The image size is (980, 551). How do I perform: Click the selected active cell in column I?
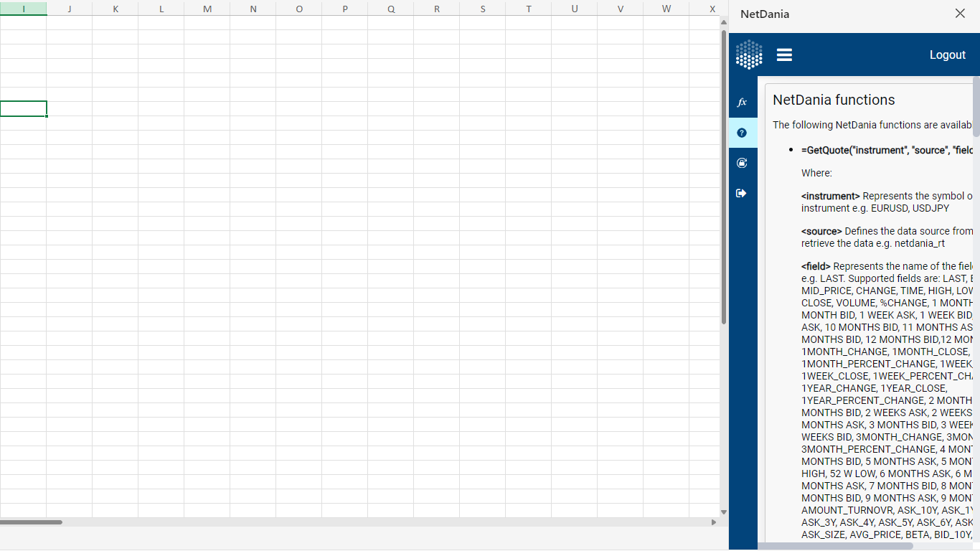[x=23, y=108]
